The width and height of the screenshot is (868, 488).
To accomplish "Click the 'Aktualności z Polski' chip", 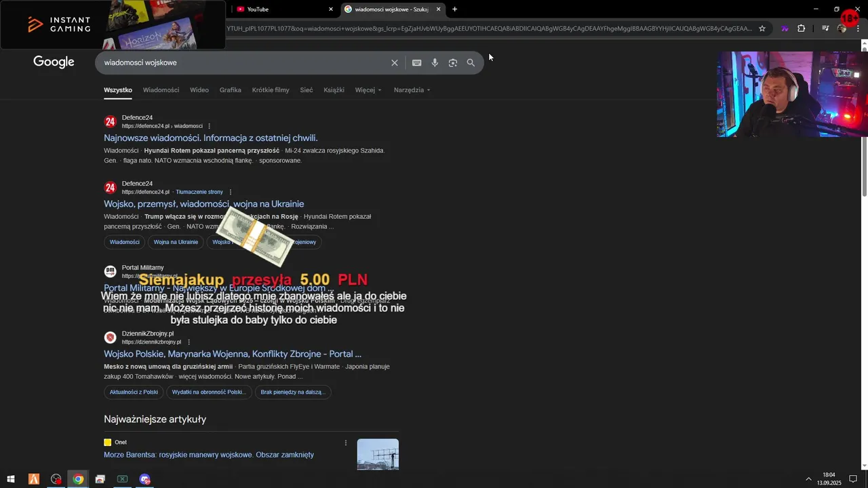I will pyautogui.click(x=134, y=392).
